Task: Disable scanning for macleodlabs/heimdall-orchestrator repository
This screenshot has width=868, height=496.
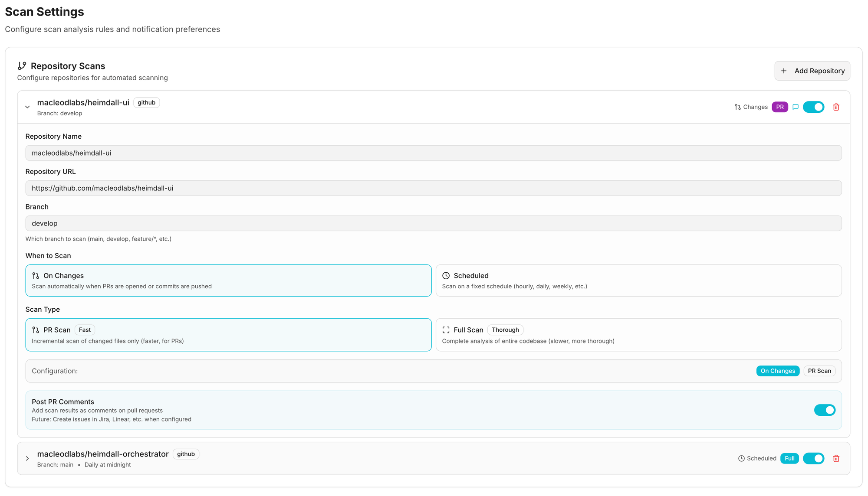Action: click(814, 458)
